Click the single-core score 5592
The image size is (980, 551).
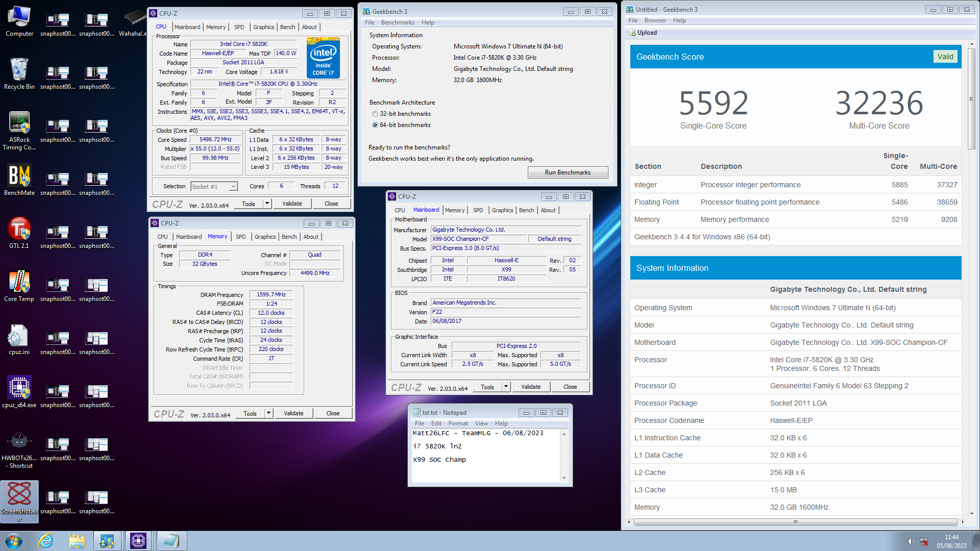pos(713,103)
